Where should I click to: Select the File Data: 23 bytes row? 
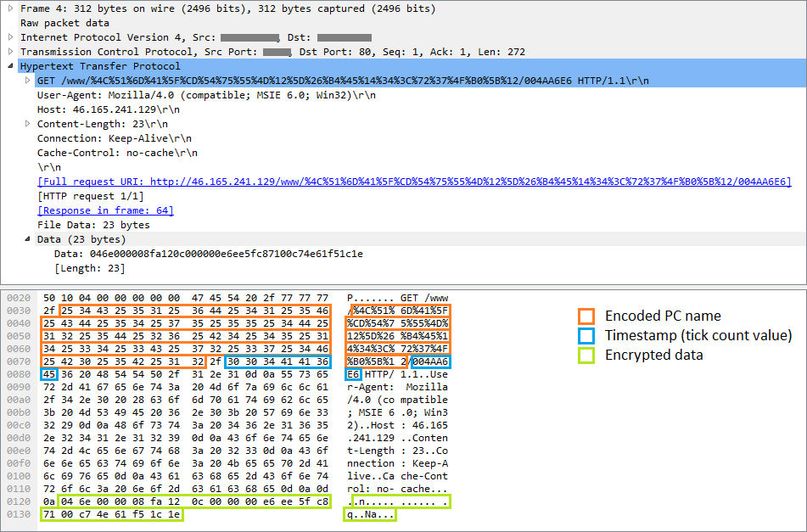pyautogui.click(x=93, y=225)
